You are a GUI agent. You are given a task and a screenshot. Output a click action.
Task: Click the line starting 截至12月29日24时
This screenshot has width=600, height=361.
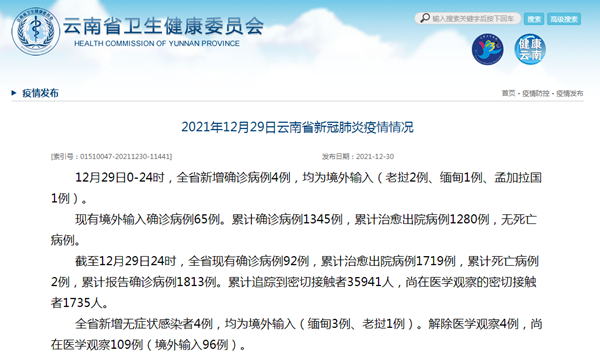click(x=307, y=261)
